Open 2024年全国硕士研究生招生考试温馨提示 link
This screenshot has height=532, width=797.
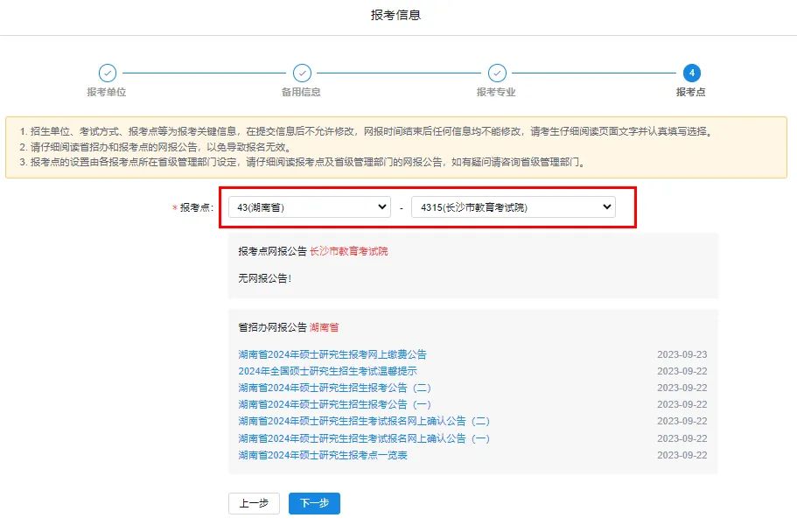click(x=327, y=371)
